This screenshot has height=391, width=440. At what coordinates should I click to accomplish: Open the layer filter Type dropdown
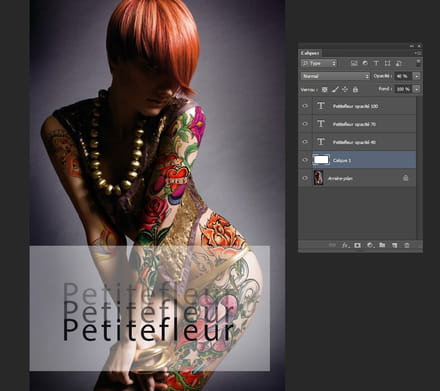click(319, 63)
